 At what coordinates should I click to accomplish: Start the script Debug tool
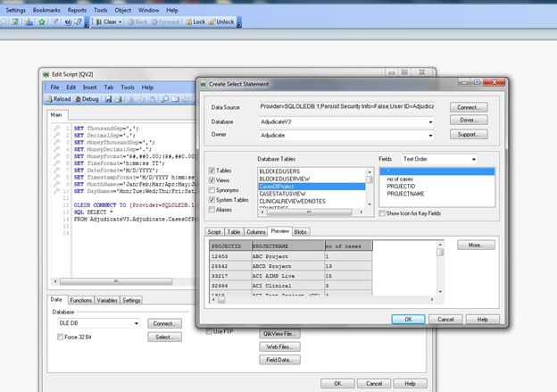tap(89, 100)
